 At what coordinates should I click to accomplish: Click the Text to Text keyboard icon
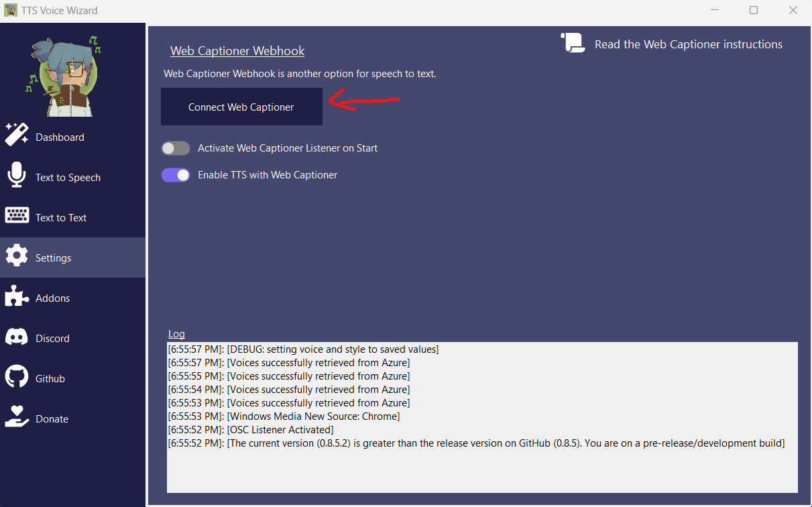[16, 215]
